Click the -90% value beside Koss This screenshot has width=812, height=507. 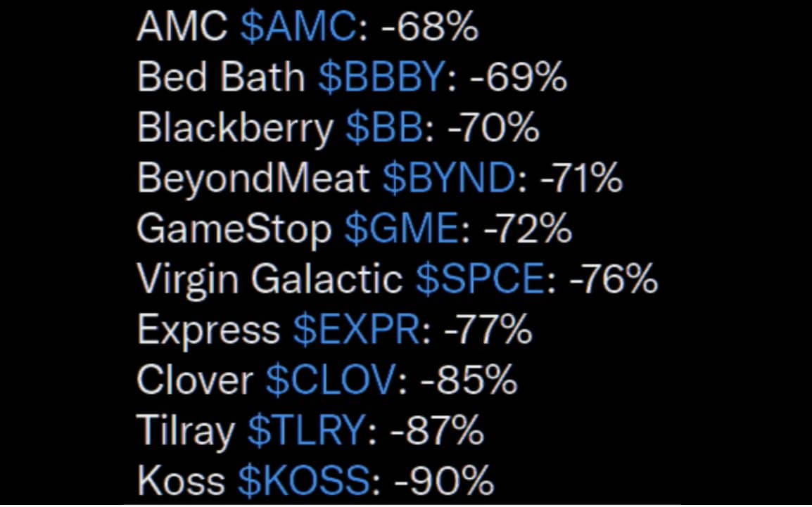coord(443,481)
